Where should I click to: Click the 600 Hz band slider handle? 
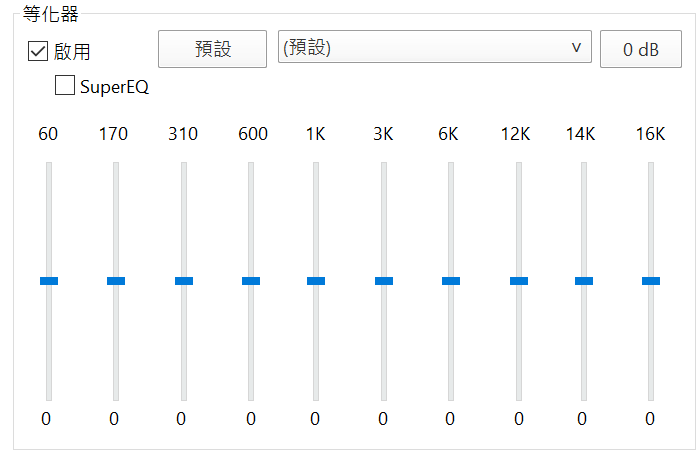point(251,281)
